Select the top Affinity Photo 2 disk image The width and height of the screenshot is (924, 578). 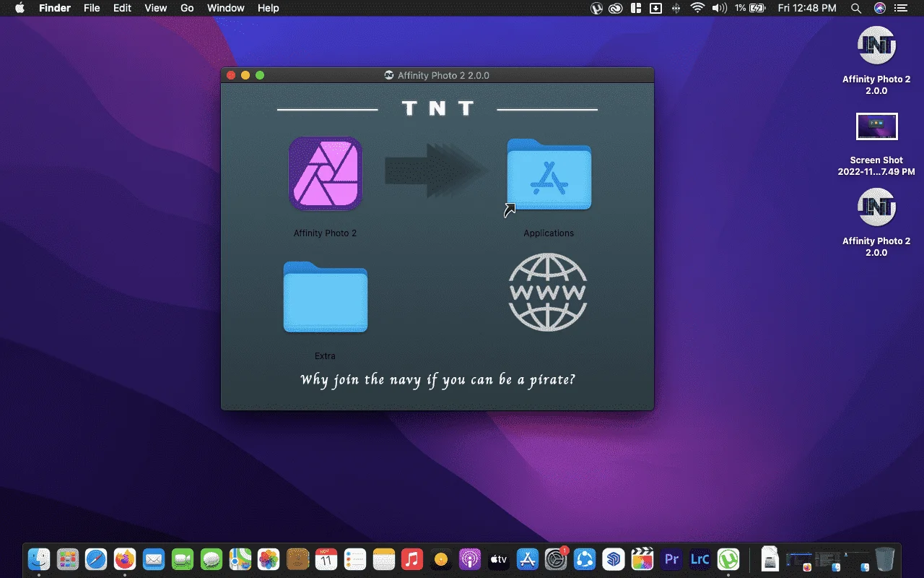click(876, 47)
